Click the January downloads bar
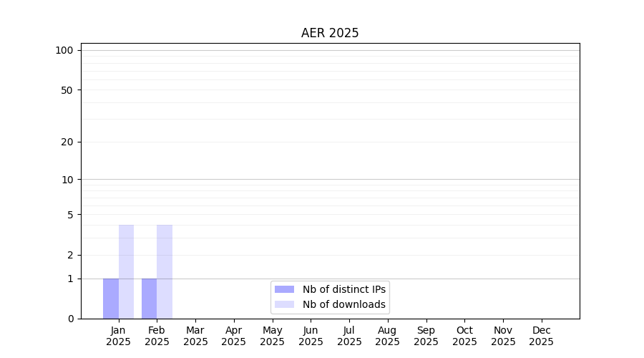The height and width of the screenshot is (358, 644). 126,272
